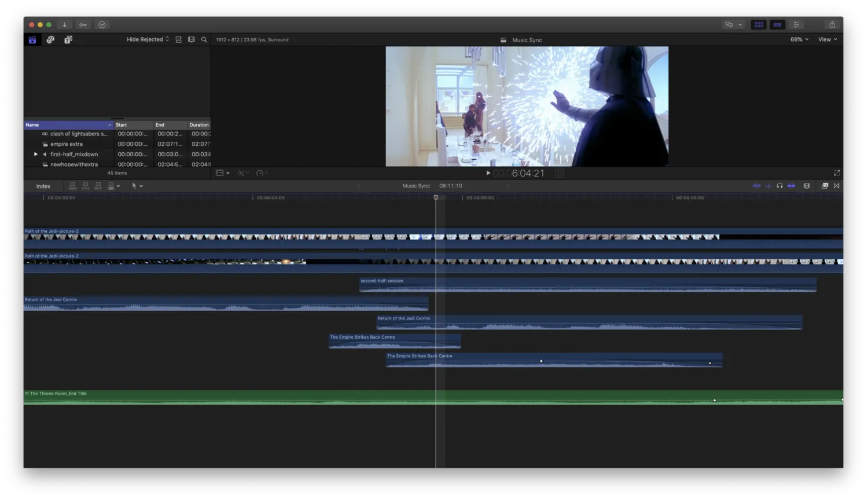Viewport: 868px width, 499px height.
Task: Click the viewer video frame
Action: (x=527, y=107)
